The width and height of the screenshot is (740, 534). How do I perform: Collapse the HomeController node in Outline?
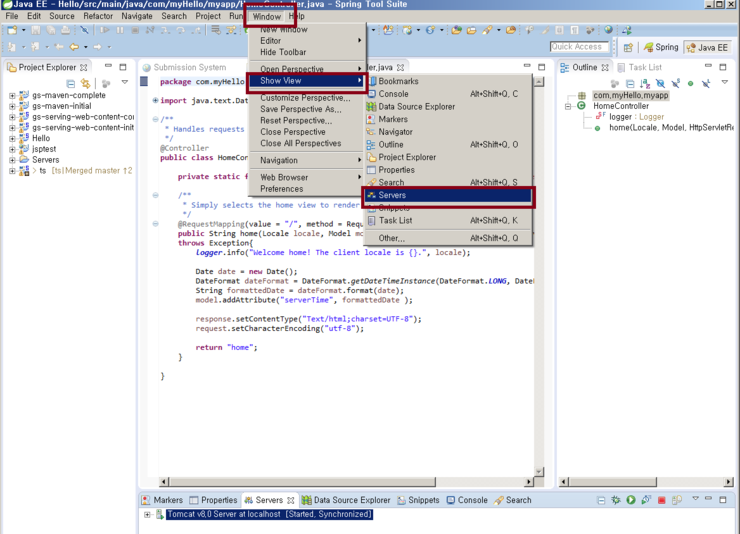pyautogui.click(x=568, y=106)
